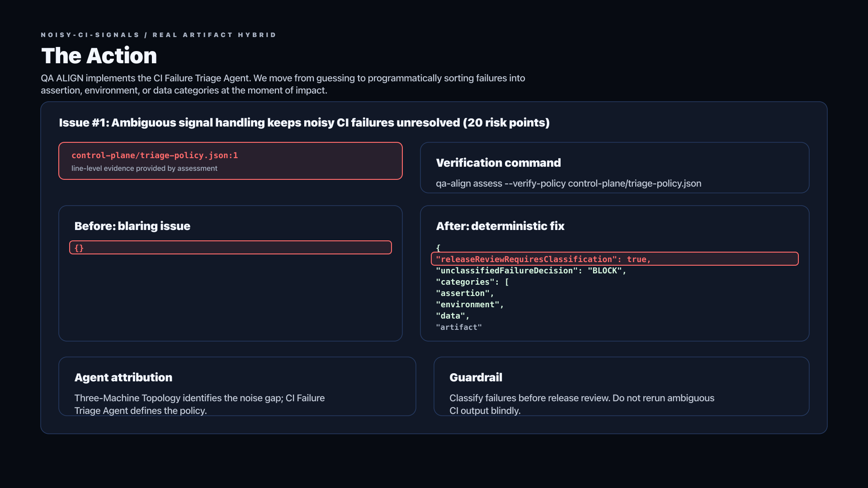The image size is (868, 488).
Task: Click the Guardrail description about classifying failures
Action: coord(582,404)
